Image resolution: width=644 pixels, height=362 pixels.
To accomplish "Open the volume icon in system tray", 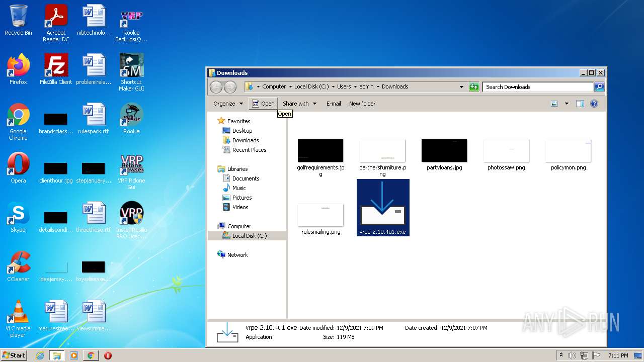I will 572,355.
